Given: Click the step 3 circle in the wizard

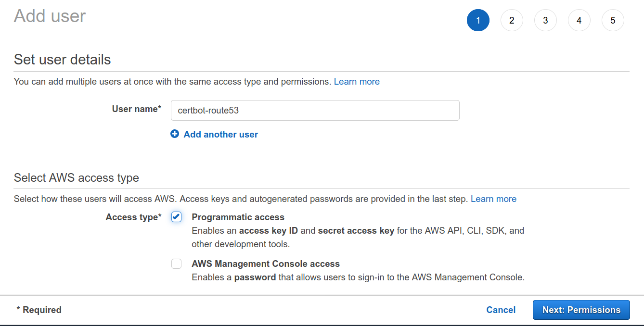Looking at the screenshot, I should (545, 20).
